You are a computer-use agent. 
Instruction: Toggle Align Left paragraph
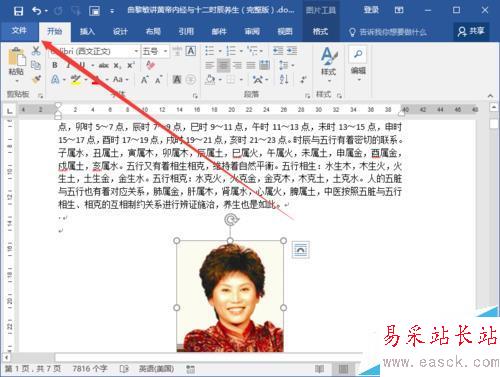click(x=210, y=65)
